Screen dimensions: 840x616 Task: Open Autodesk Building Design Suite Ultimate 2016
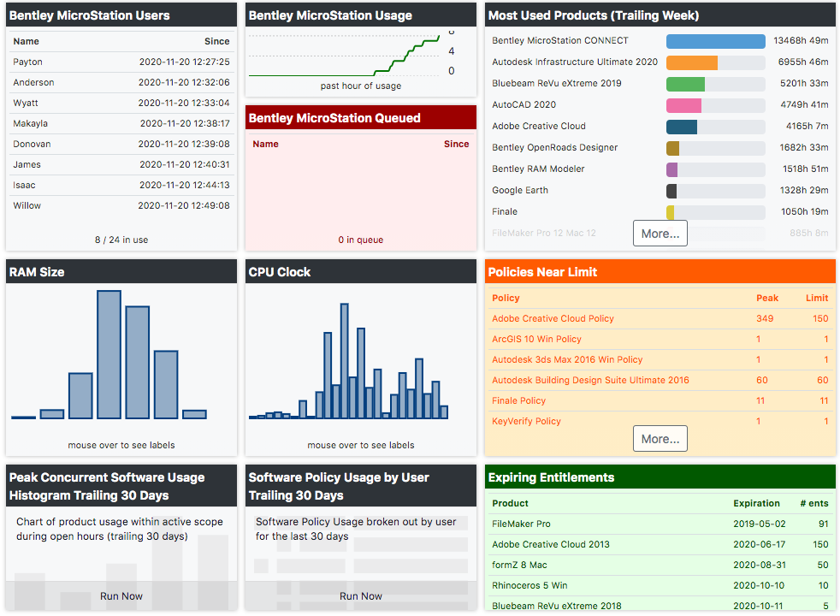590,381
